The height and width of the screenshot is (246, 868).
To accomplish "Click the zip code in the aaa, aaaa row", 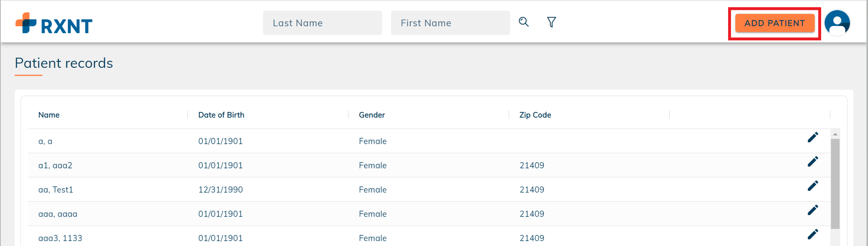I will 532,214.
